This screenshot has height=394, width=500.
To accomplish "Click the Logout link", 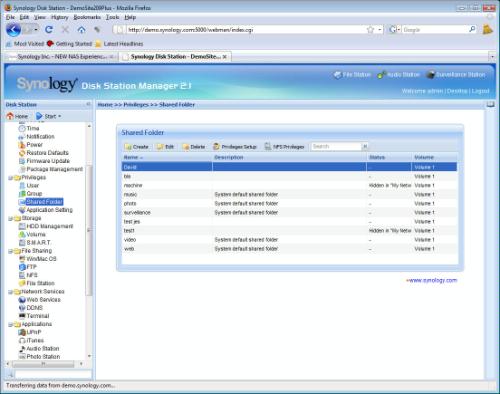I will point(480,91).
